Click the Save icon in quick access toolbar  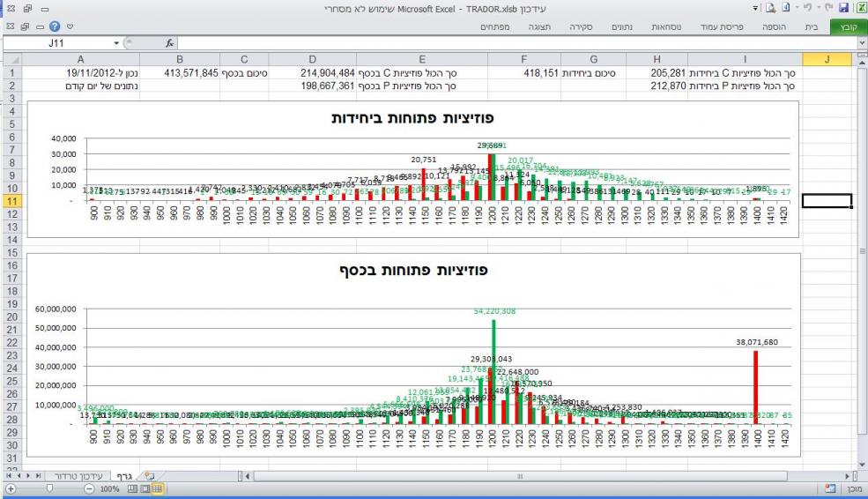[x=842, y=8]
